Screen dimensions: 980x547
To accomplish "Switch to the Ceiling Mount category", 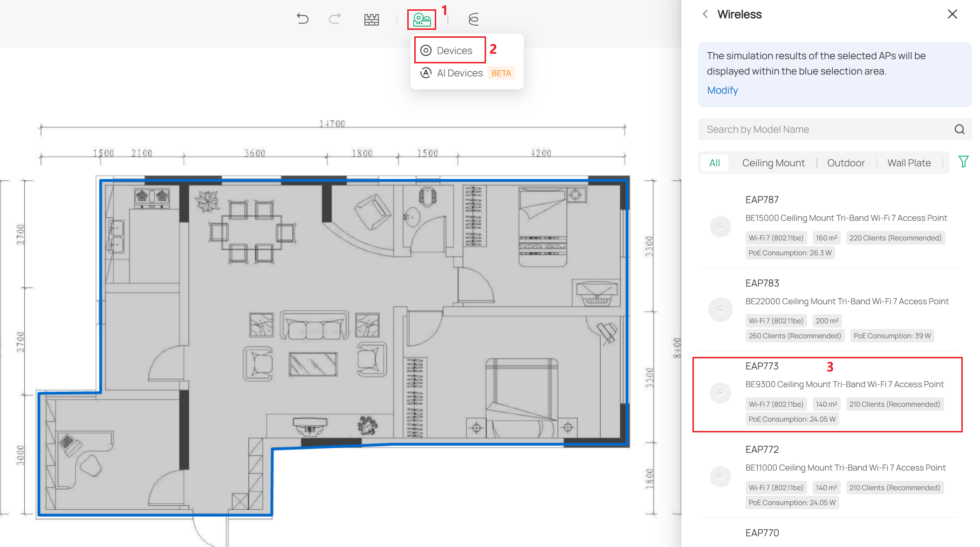I will 773,163.
